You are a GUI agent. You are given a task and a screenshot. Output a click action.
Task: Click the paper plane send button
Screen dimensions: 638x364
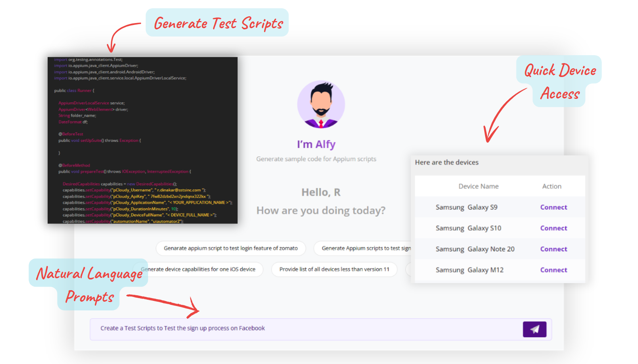click(534, 329)
